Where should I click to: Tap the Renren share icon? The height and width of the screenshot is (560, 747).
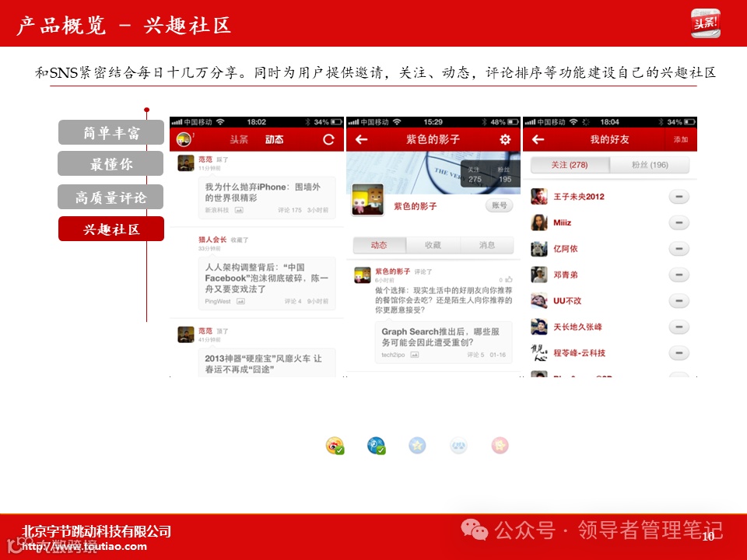click(x=459, y=446)
